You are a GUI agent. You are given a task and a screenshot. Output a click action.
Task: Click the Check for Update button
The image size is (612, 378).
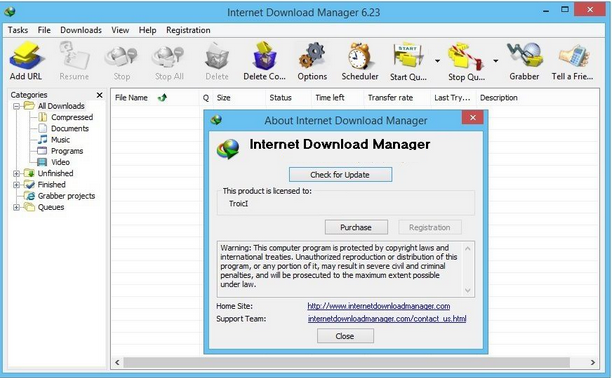click(x=340, y=175)
